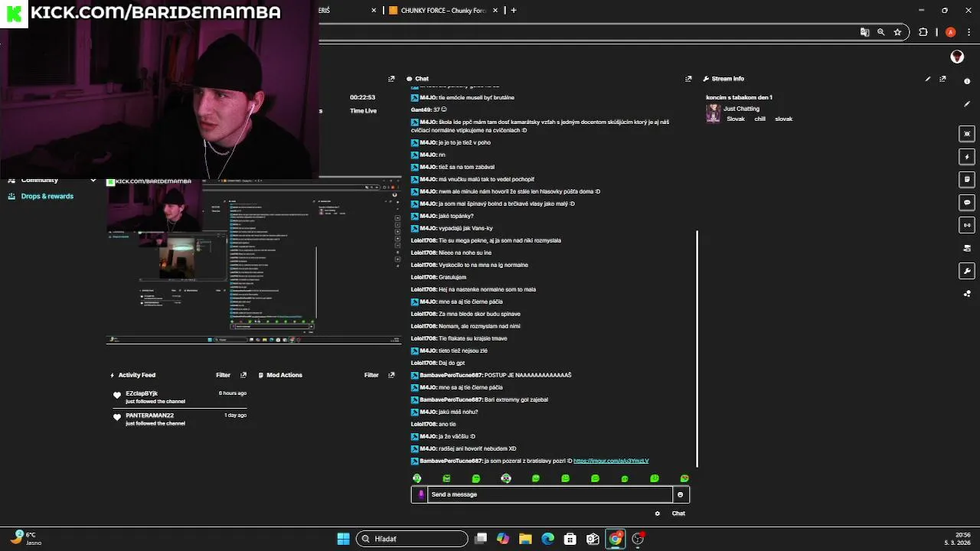This screenshot has height=551, width=980.
Task: Bookmark this page with star icon
Action: [x=897, y=32]
